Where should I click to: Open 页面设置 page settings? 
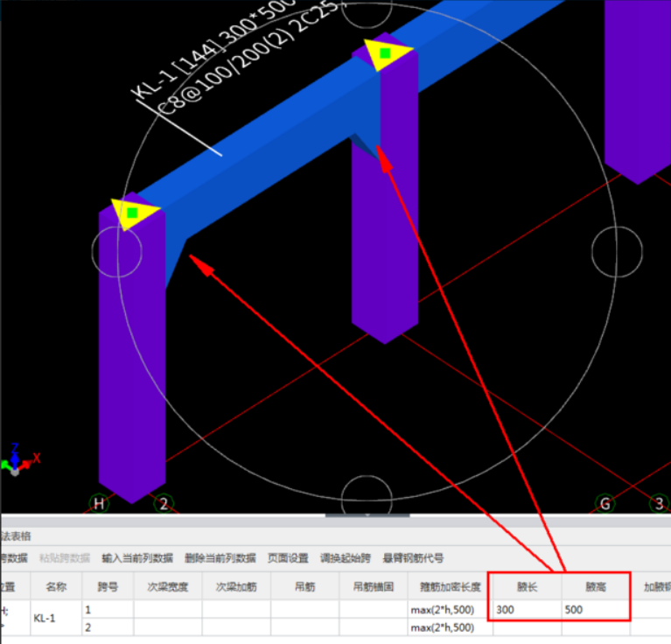click(288, 558)
